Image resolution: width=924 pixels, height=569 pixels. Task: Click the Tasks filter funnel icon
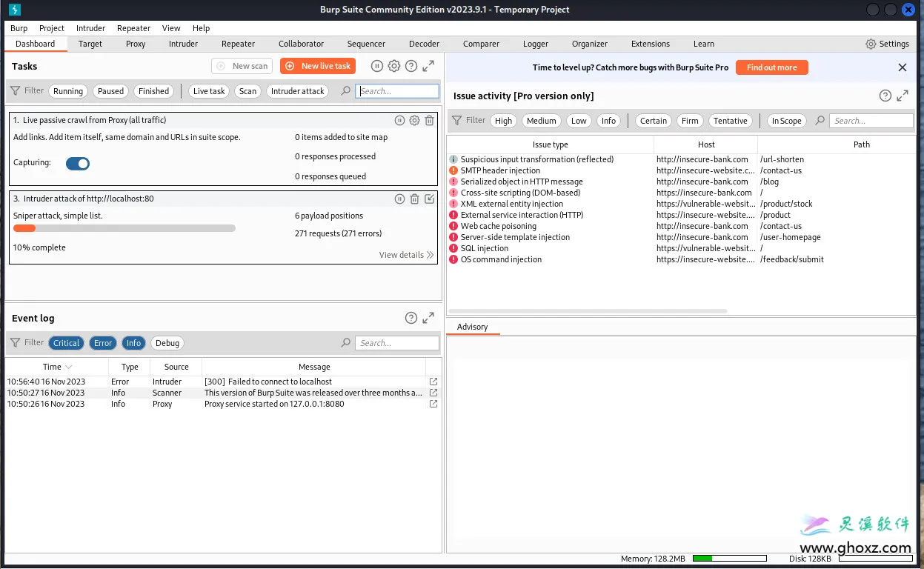click(x=15, y=91)
